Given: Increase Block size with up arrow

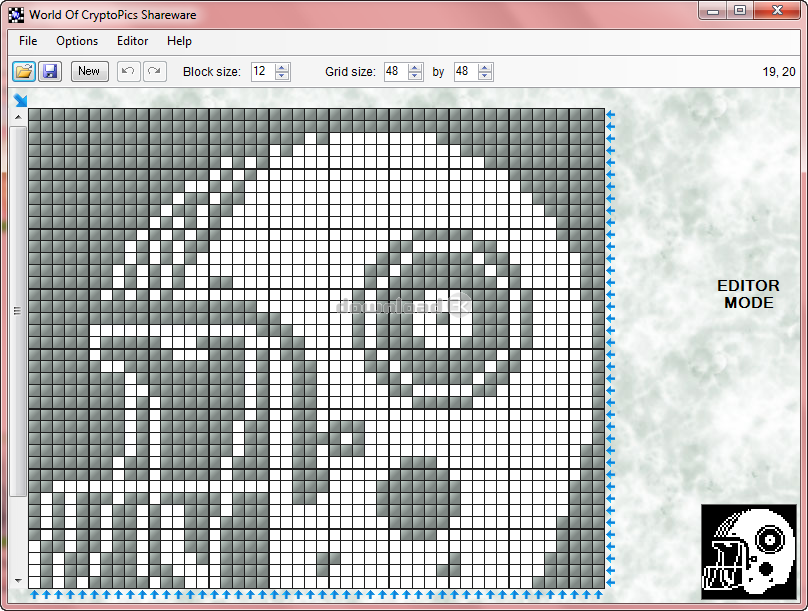Looking at the screenshot, I should tap(282, 67).
